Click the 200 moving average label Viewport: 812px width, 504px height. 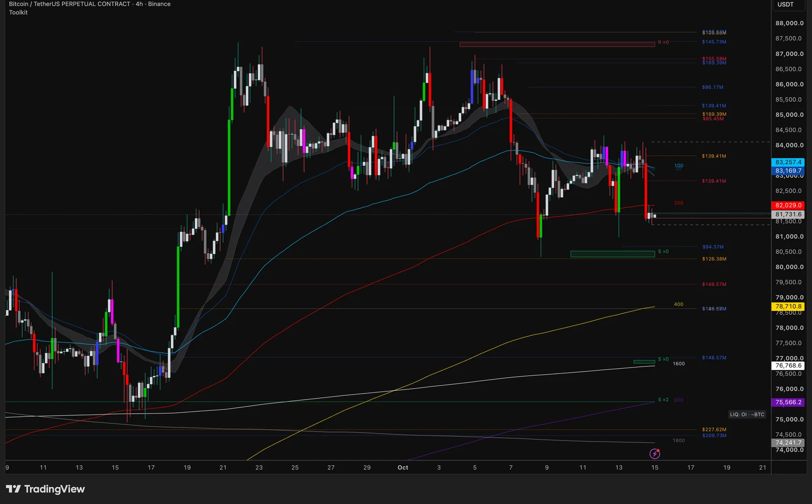679,203
